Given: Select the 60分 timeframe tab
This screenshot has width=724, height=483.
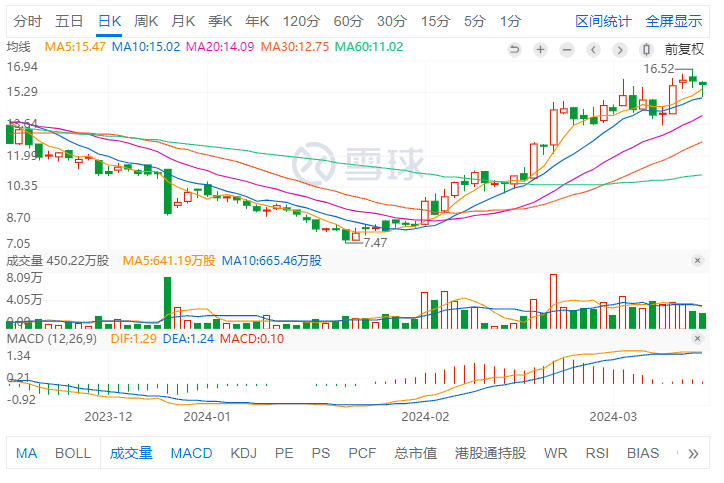Looking at the screenshot, I should pos(348,20).
